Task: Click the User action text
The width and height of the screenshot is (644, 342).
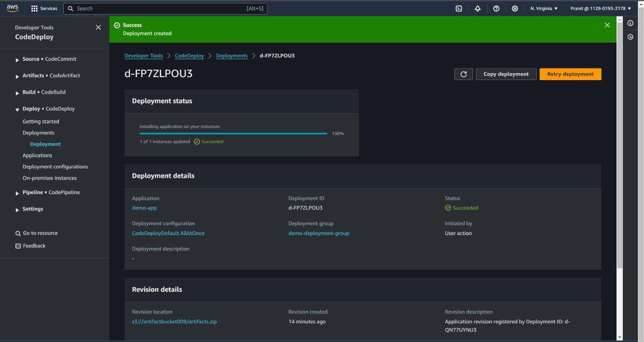Action: [458, 233]
